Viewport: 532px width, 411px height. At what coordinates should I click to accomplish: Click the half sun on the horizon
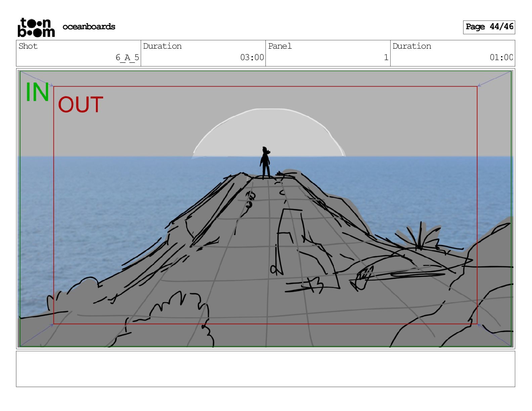(269, 133)
